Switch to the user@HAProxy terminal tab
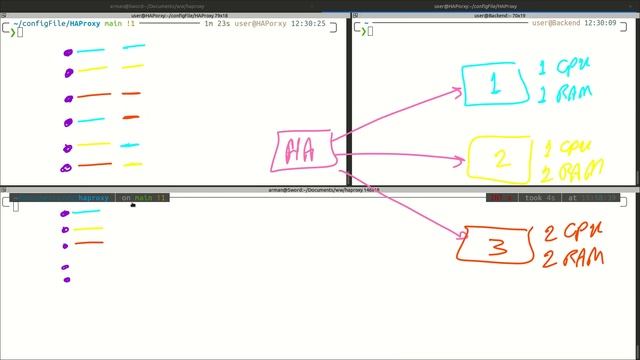640x360 pixels. (x=476, y=6)
